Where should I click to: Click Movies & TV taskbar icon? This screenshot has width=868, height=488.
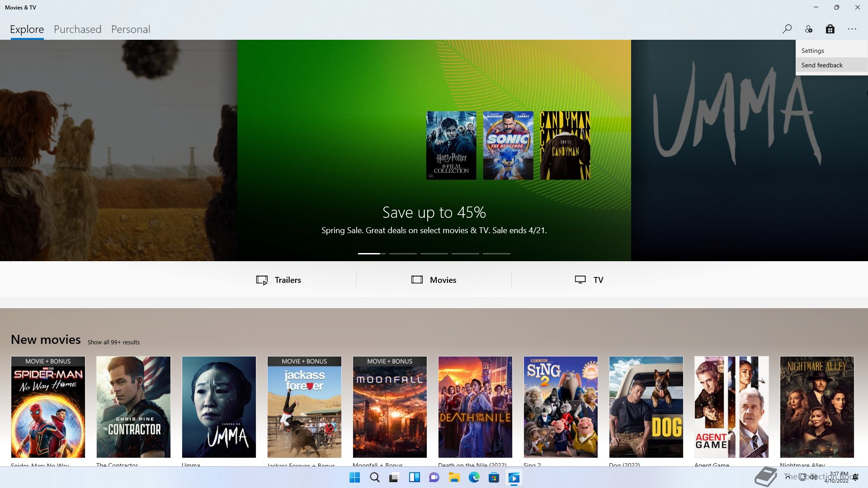(x=514, y=478)
